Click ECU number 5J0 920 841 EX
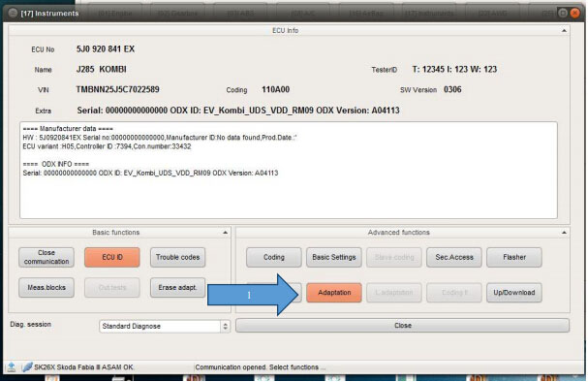This screenshot has height=382, width=588. (106, 49)
